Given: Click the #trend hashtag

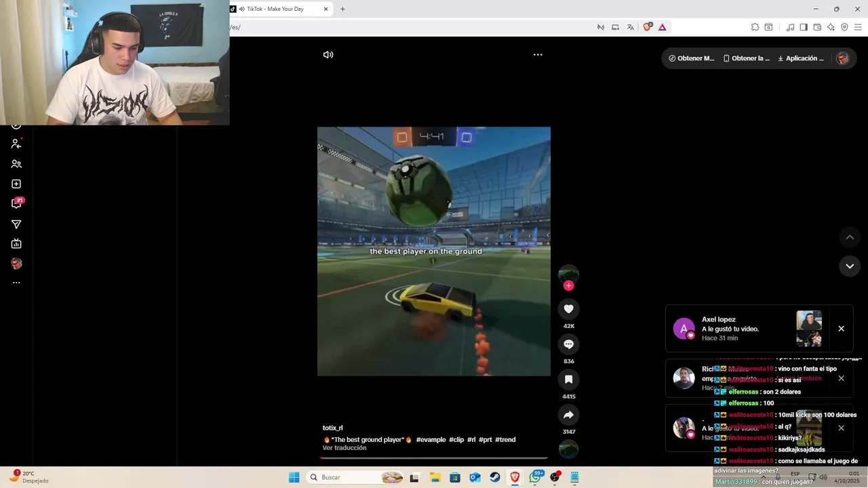Looking at the screenshot, I should [505, 439].
